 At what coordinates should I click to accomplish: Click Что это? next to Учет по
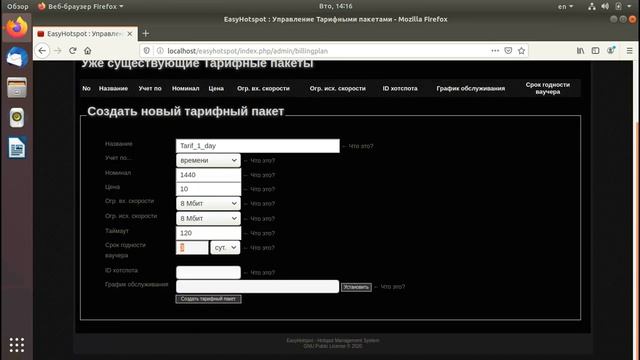(262, 160)
